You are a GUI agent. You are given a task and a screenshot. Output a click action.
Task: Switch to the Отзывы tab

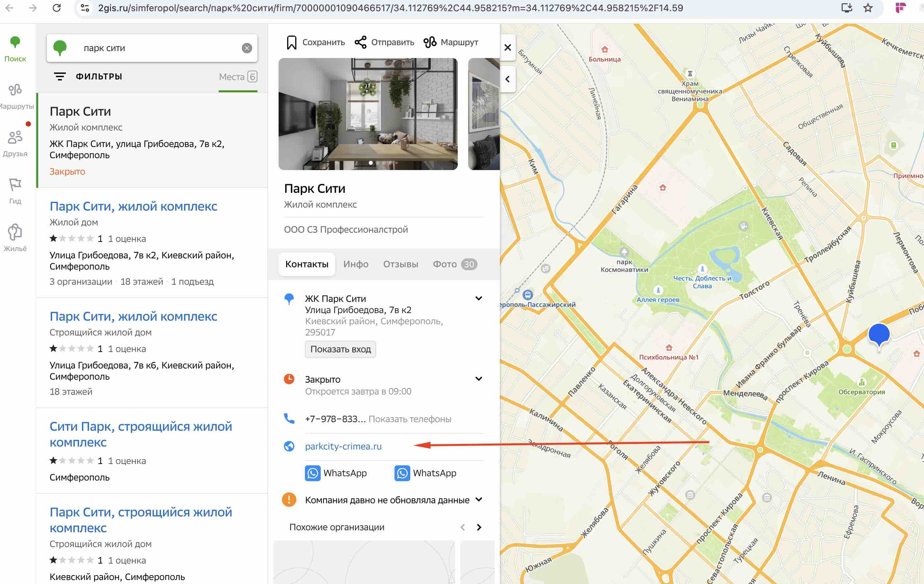tap(401, 264)
